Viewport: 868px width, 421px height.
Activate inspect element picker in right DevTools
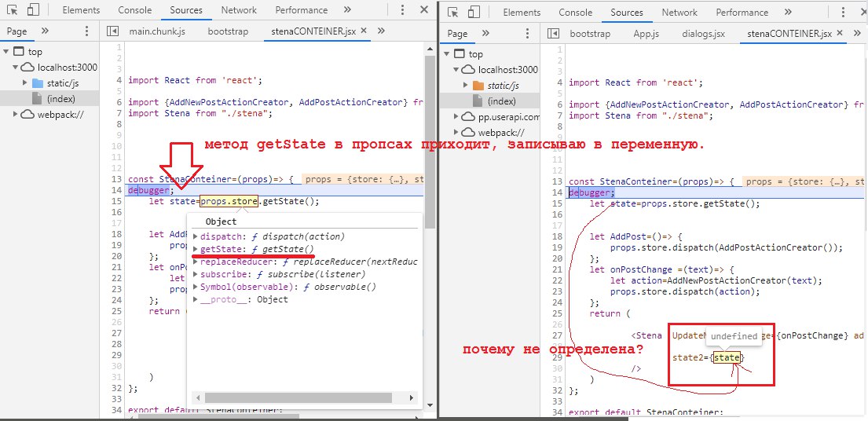pos(452,12)
